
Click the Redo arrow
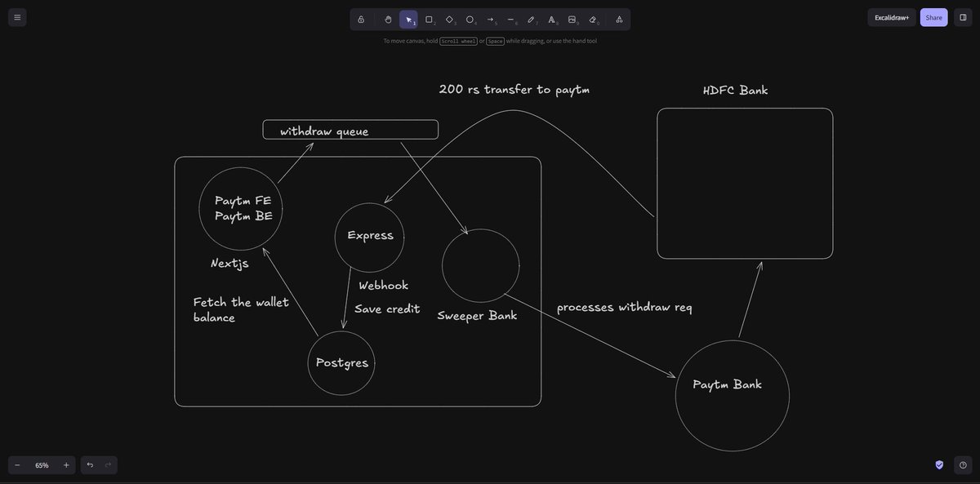[108, 465]
